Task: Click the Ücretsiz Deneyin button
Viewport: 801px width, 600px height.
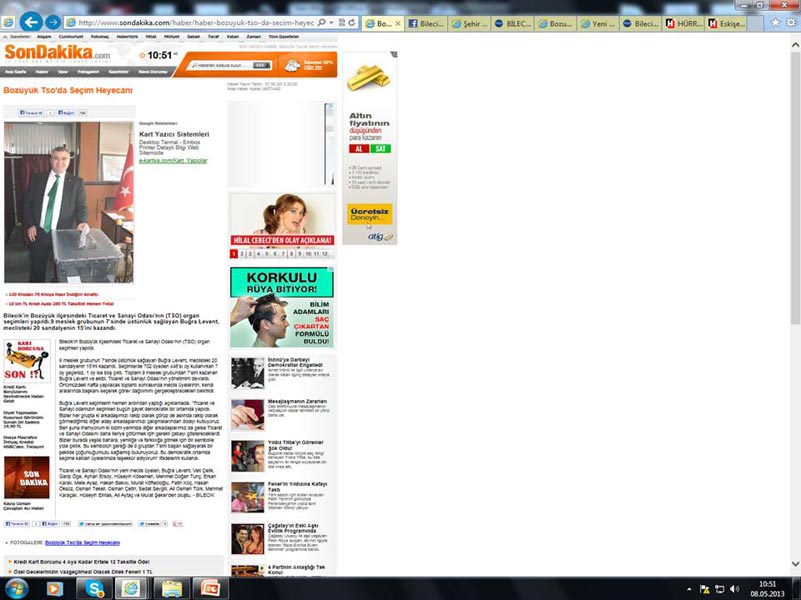Action: point(369,214)
